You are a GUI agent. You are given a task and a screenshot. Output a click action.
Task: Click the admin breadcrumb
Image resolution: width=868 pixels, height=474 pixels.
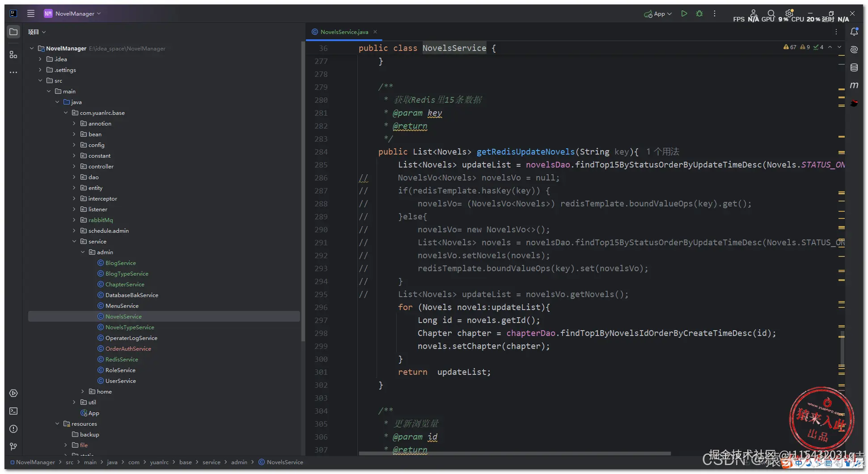point(239,462)
